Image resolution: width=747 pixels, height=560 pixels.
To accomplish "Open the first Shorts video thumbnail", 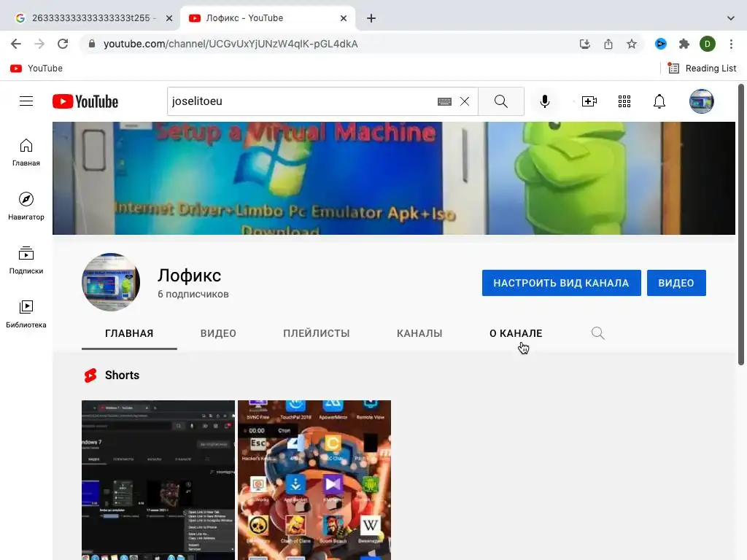I will 158,480.
